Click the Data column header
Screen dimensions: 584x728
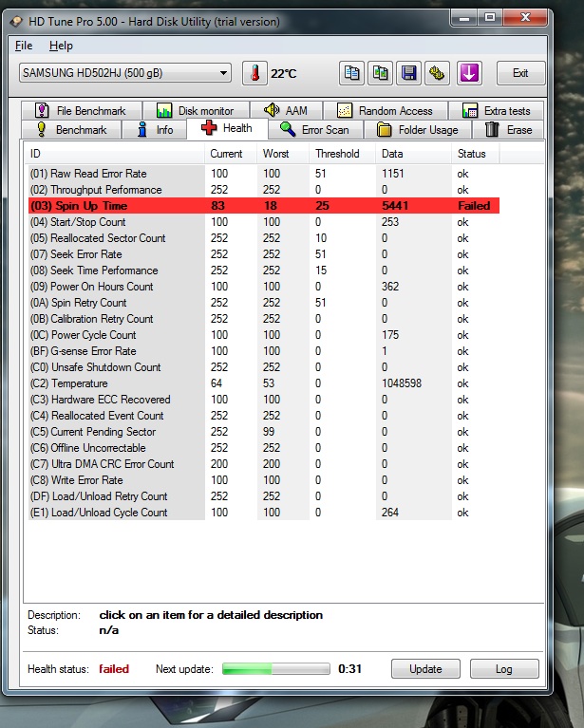(413, 154)
